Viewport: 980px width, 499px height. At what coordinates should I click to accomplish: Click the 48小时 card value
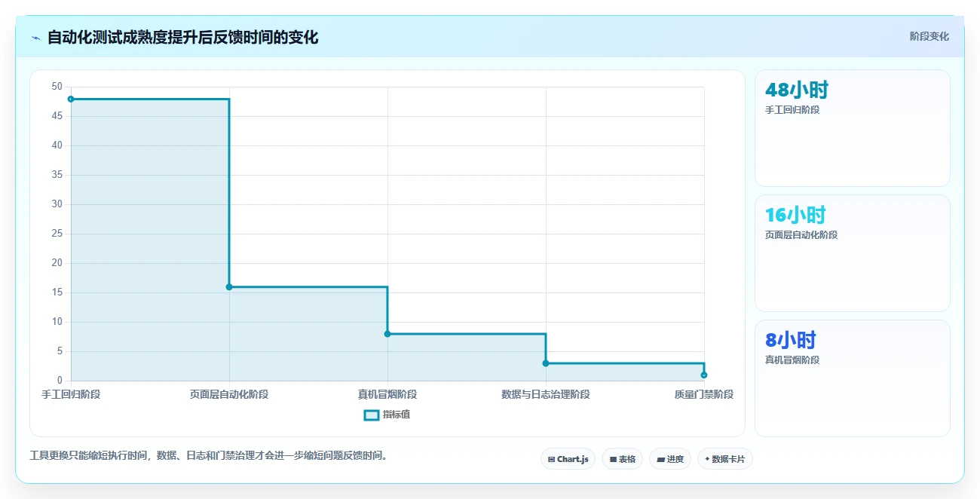coord(797,90)
